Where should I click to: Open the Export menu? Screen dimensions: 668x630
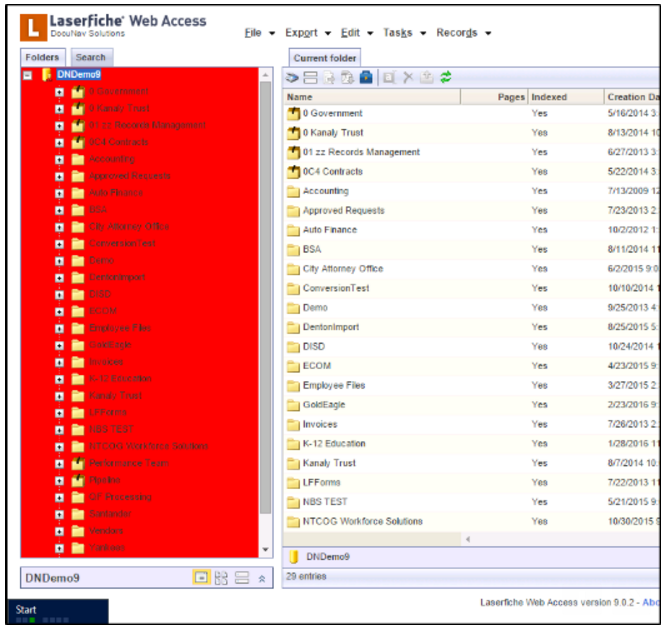coord(308,33)
